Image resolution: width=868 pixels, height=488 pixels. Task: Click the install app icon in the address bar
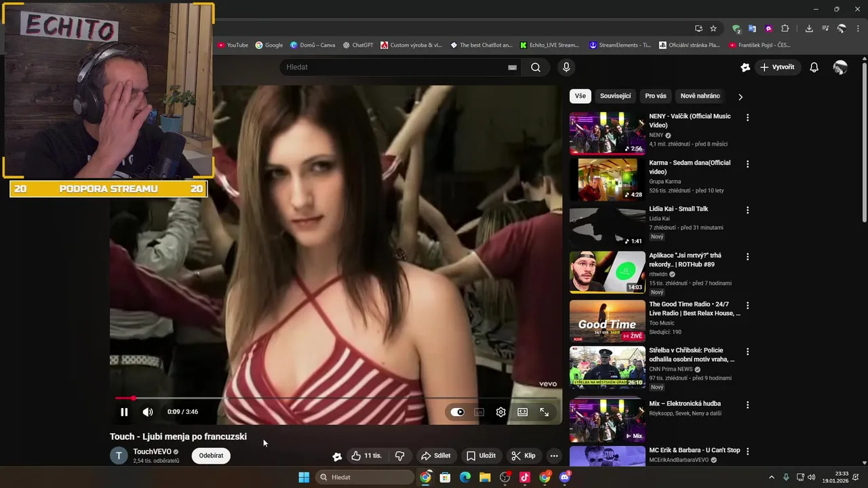pyautogui.click(x=698, y=28)
